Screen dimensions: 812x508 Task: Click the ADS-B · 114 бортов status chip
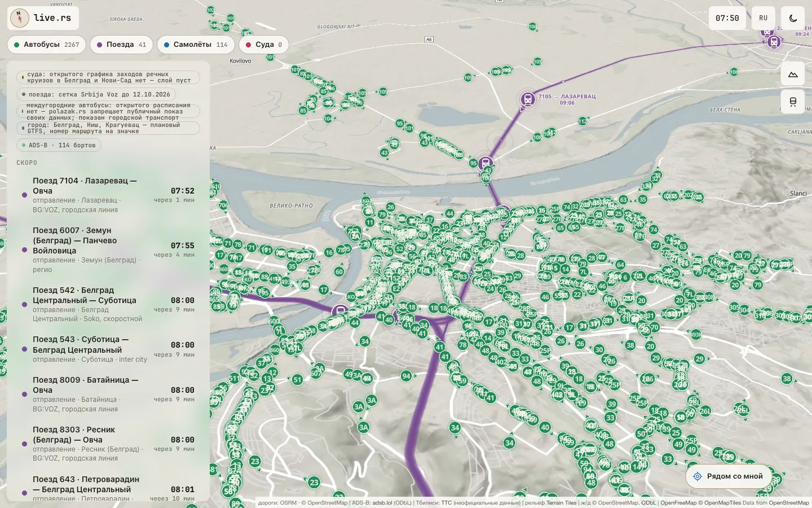[x=59, y=145]
